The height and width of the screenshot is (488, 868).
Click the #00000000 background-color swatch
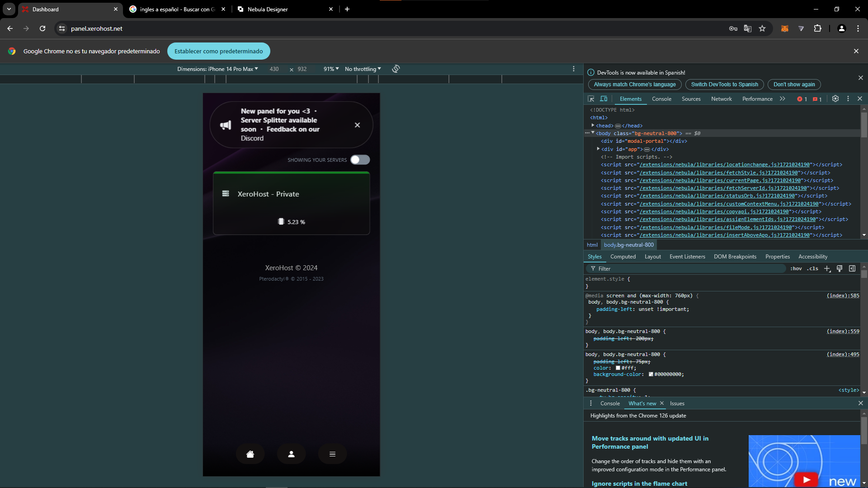tap(651, 374)
